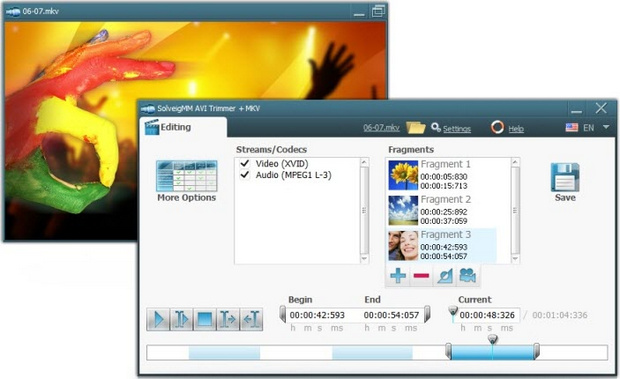
Task: Restore the 06-07.mkv preview window size
Action: tap(378, 11)
